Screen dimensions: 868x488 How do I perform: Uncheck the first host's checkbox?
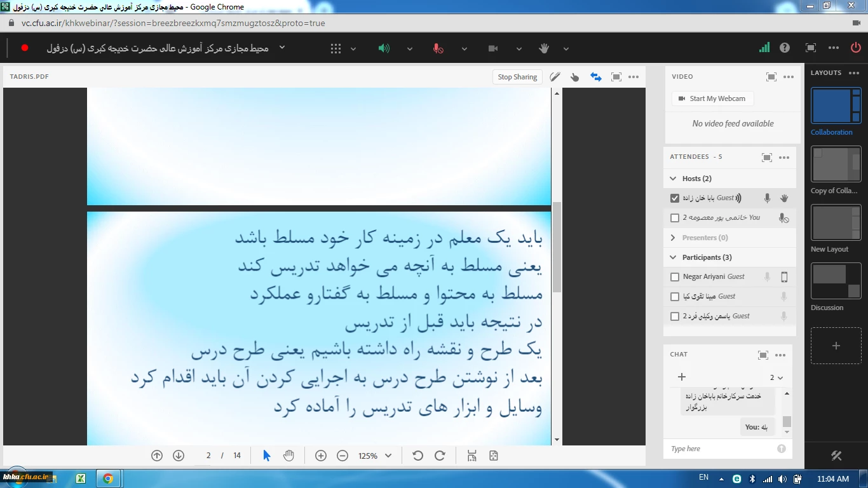pyautogui.click(x=675, y=198)
